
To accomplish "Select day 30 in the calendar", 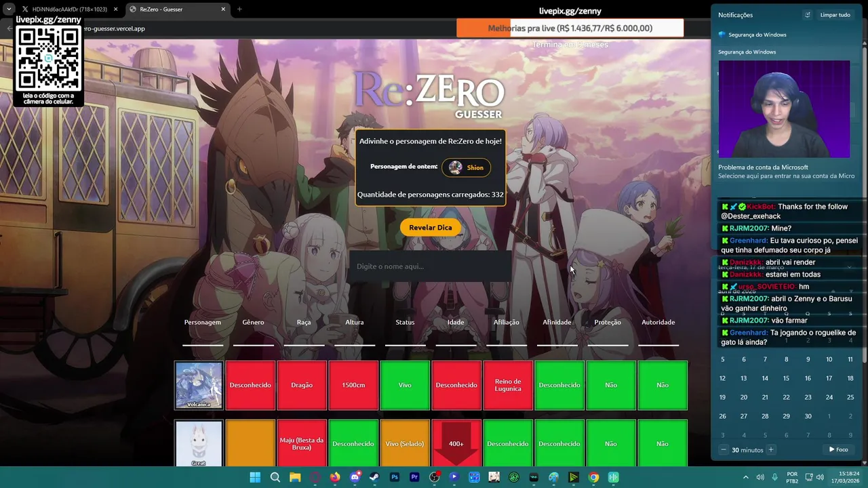I will 808,416.
